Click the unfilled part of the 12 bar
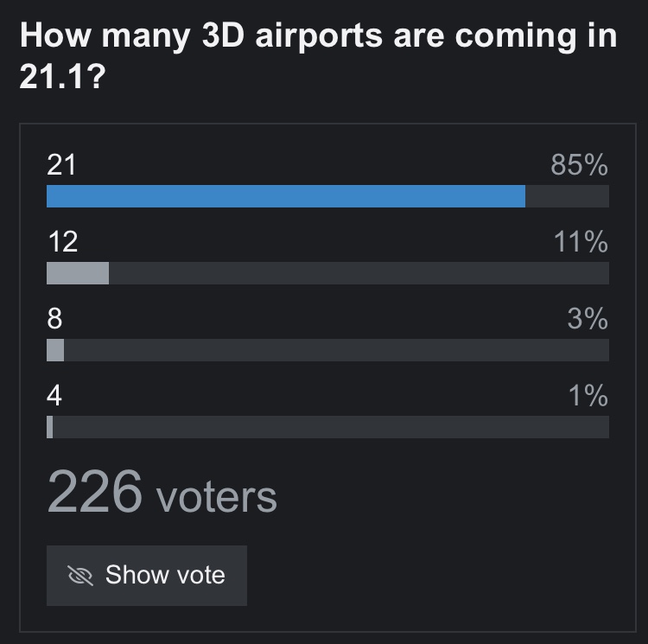Image resolution: width=648 pixels, height=644 pixels. pos(359,273)
